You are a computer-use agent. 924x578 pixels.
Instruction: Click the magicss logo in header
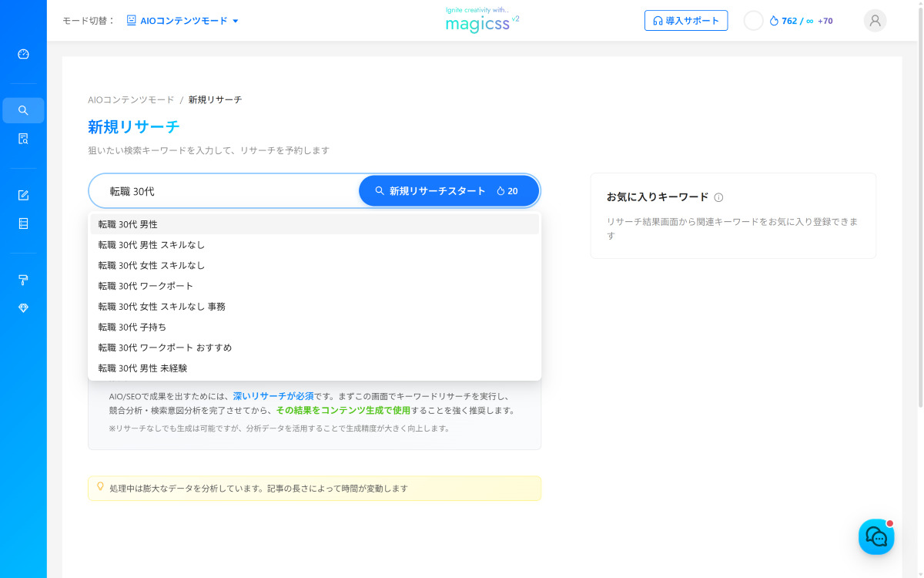[481, 23]
